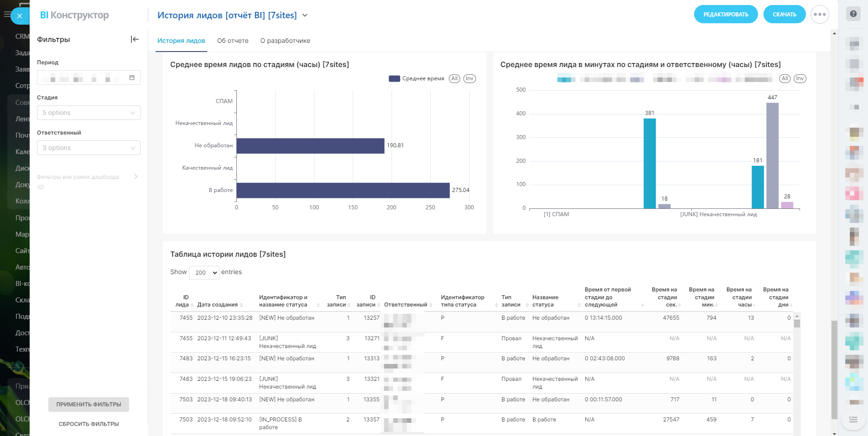This screenshot has width=868, height=436.
Task: Click the РЕДАКТИРОВАТЬ button
Action: (726, 15)
